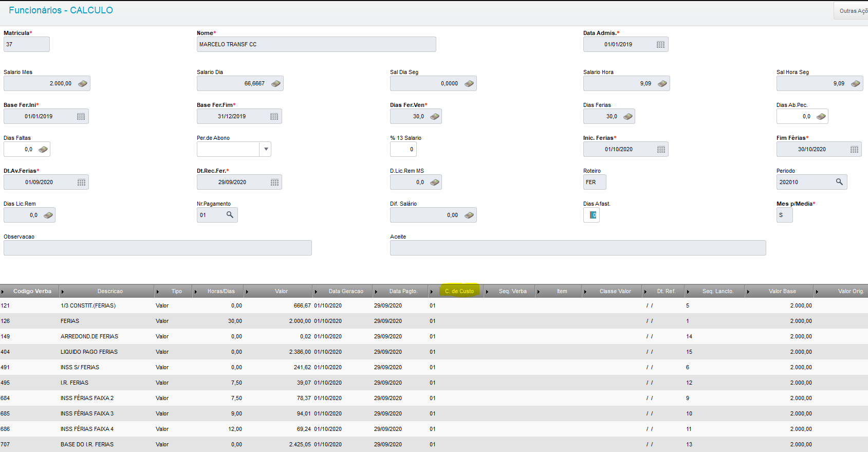Select row INSS S/ FERIAS
The width and height of the screenshot is (868, 452).
coord(434,367)
